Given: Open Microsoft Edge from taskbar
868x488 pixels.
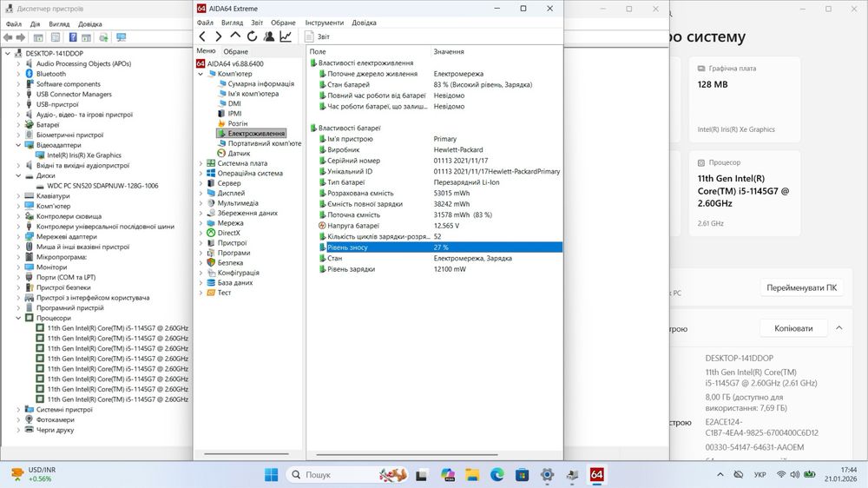Looking at the screenshot, I should 497,475.
